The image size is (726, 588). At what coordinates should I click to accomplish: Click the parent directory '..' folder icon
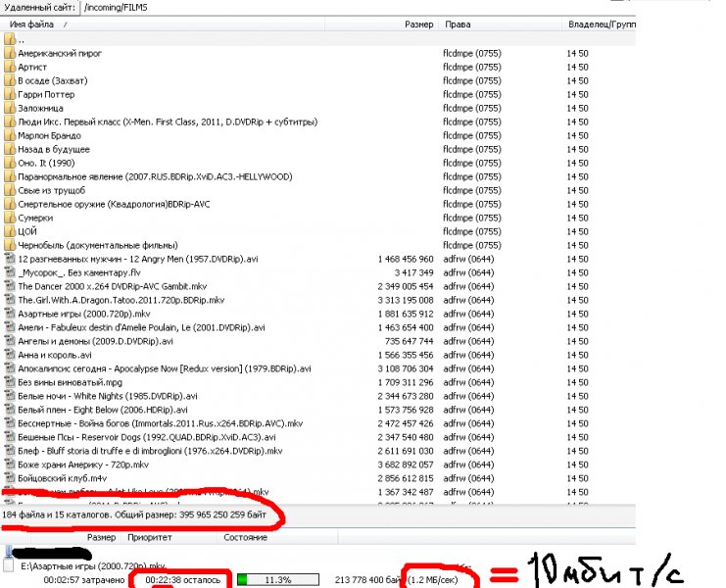pos(9,40)
